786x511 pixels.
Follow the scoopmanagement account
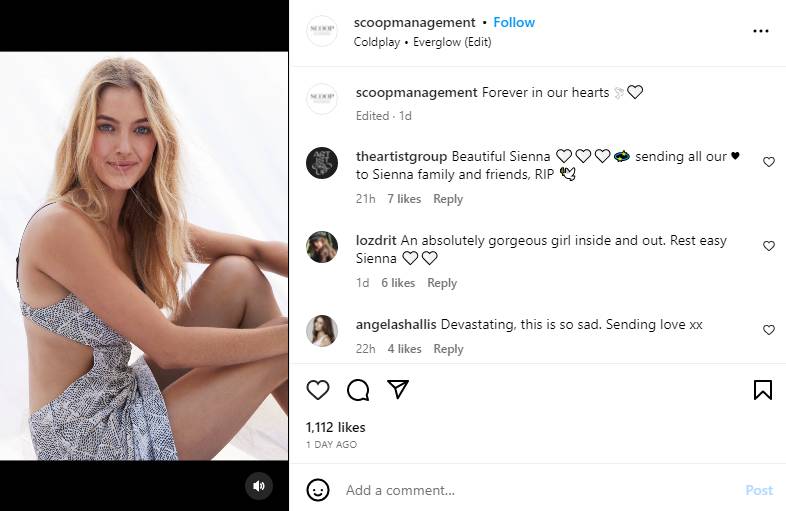[x=514, y=22]
